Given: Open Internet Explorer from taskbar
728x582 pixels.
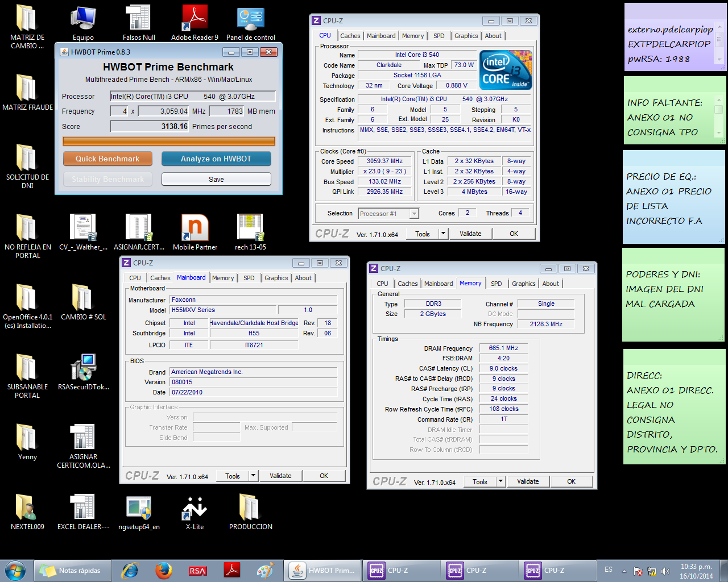Looking at the screenshot, I should click(x=130, y=571).
